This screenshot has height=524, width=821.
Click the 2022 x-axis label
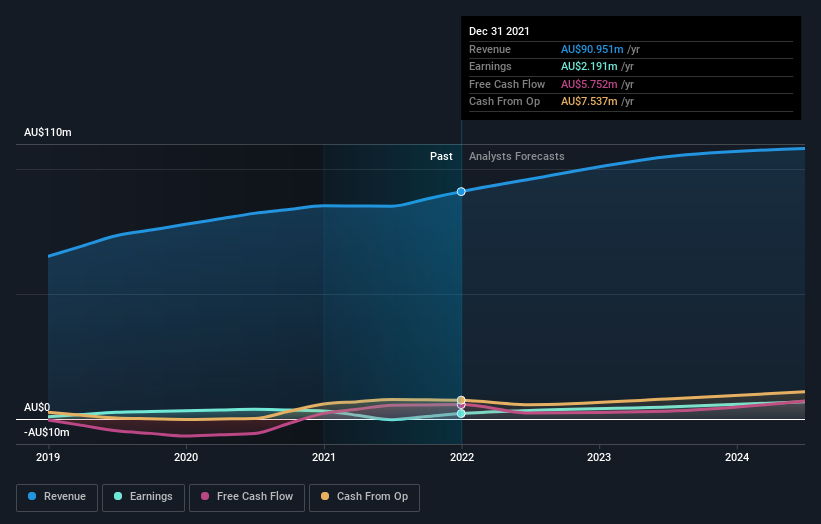462,457
